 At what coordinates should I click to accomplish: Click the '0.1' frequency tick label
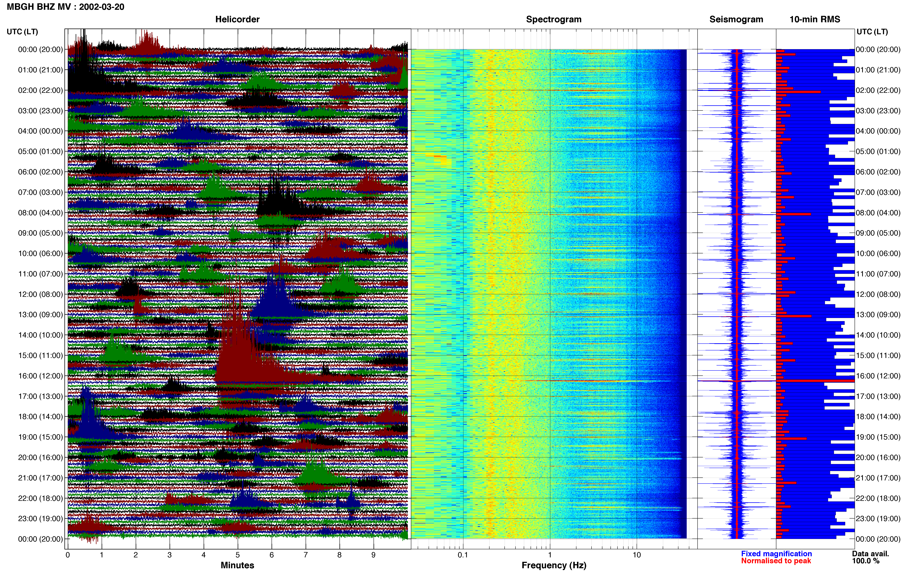pyautogui.click(x=463, y=555)
